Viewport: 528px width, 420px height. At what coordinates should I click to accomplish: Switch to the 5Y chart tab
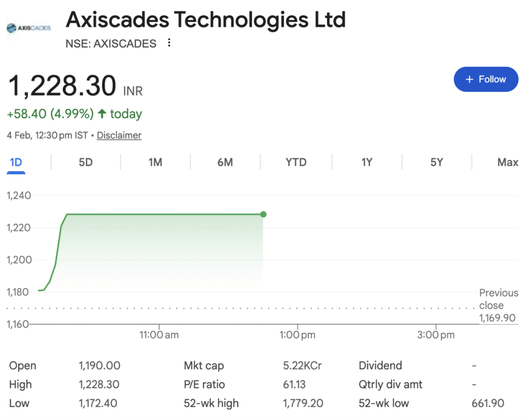click(x=437, y=162)
